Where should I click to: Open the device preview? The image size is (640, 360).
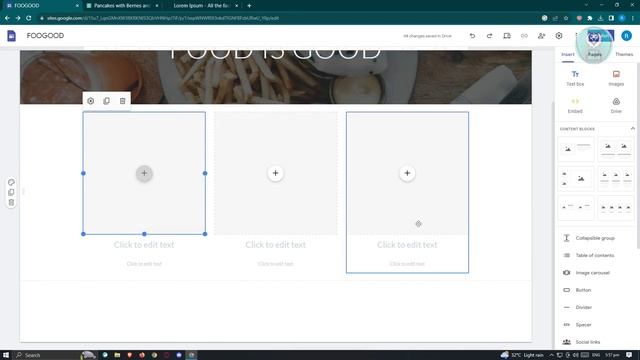tap(507, 36)
